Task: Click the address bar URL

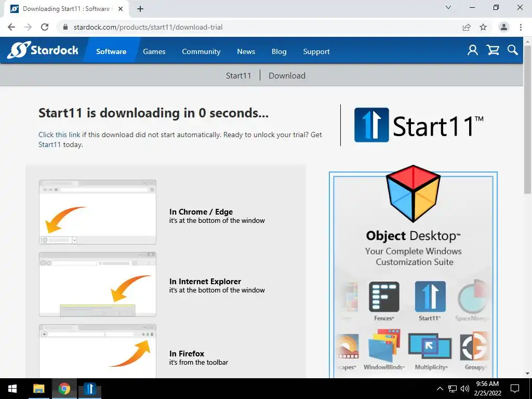Action: 148,27
